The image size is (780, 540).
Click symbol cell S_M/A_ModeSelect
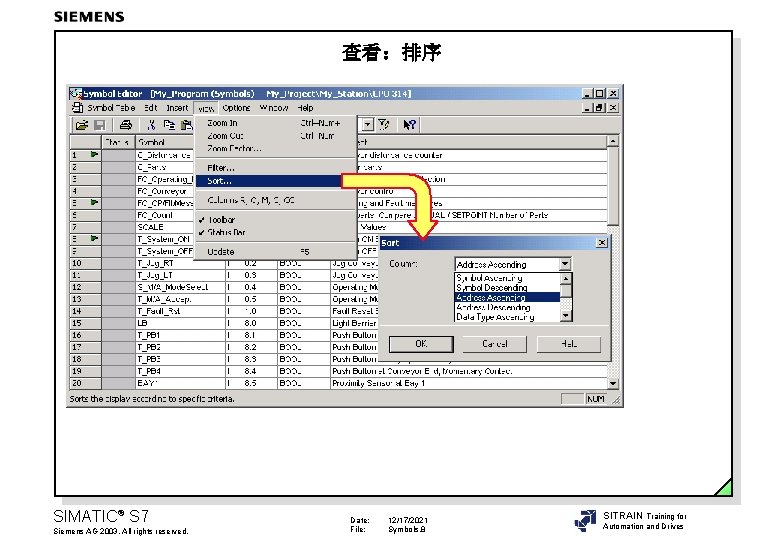pos(181,287)
